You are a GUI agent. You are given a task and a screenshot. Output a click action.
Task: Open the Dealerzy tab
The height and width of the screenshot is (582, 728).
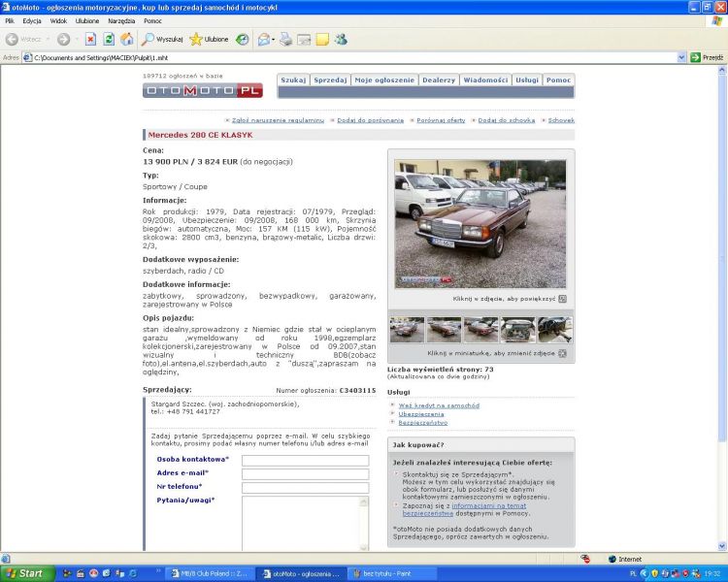(x=439, y=80)
